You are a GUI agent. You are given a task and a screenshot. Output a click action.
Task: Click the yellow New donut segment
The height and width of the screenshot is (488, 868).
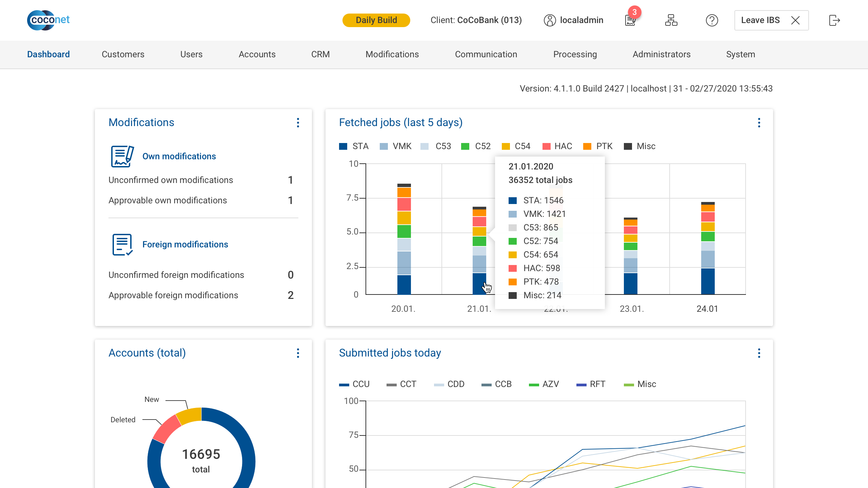[190, 415]
